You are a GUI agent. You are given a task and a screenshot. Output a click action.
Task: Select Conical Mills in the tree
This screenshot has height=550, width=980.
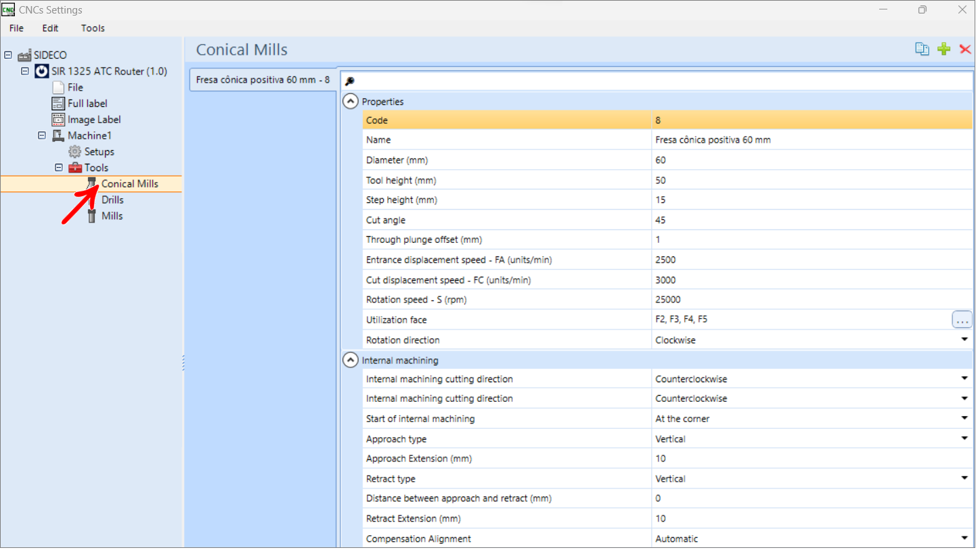130,183
